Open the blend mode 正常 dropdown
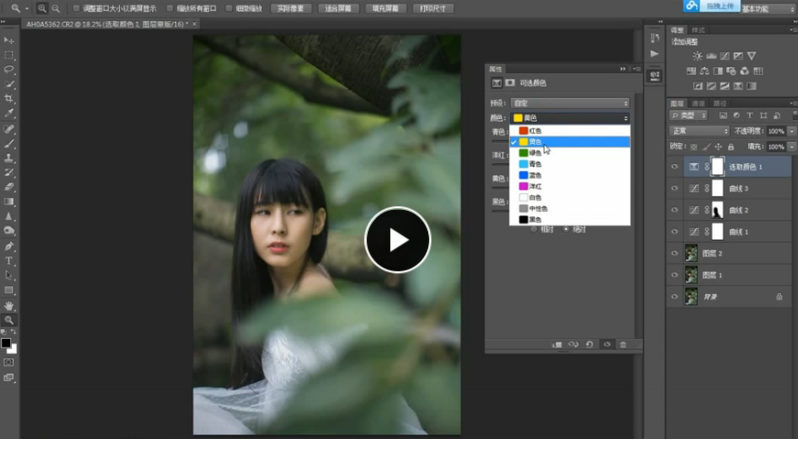The image size is (798, 462). point(699,131)
